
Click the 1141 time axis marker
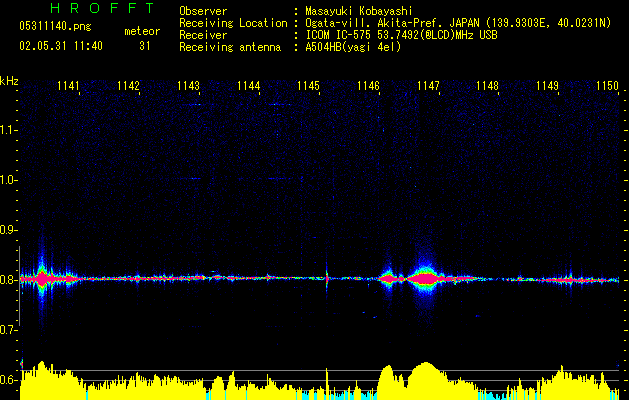point(68,86)
